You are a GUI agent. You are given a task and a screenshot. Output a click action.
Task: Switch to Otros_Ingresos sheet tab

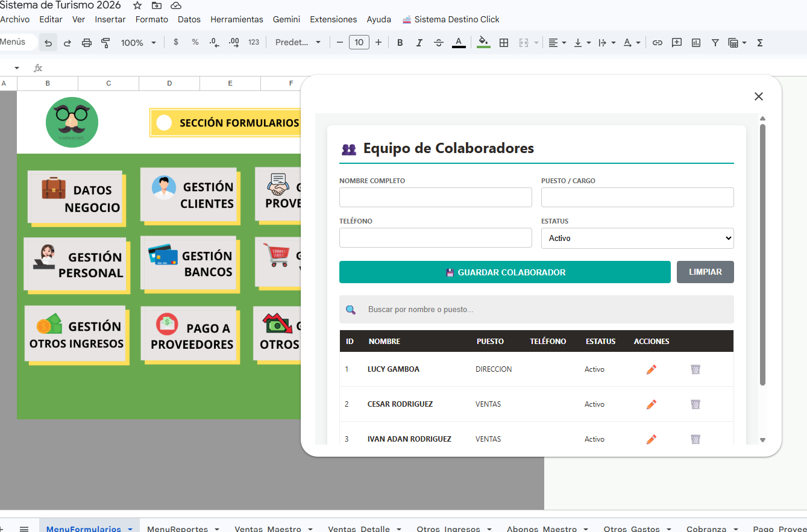(448, 528)
